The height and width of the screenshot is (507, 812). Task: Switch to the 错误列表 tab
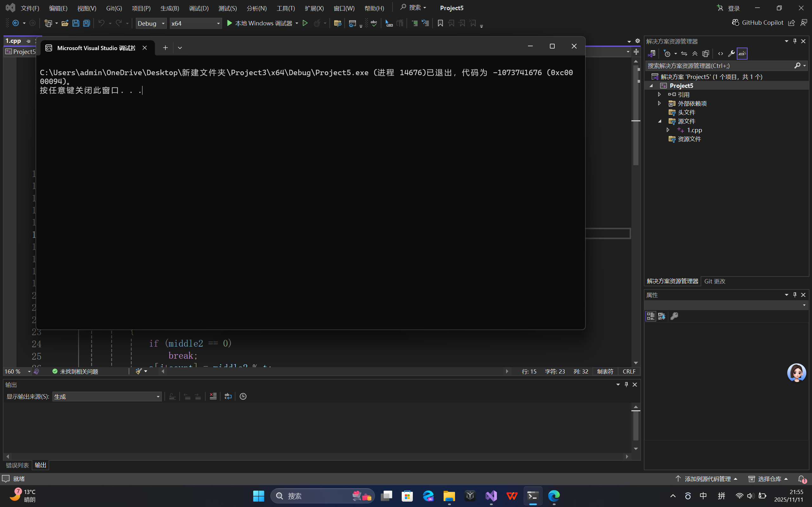17,465
